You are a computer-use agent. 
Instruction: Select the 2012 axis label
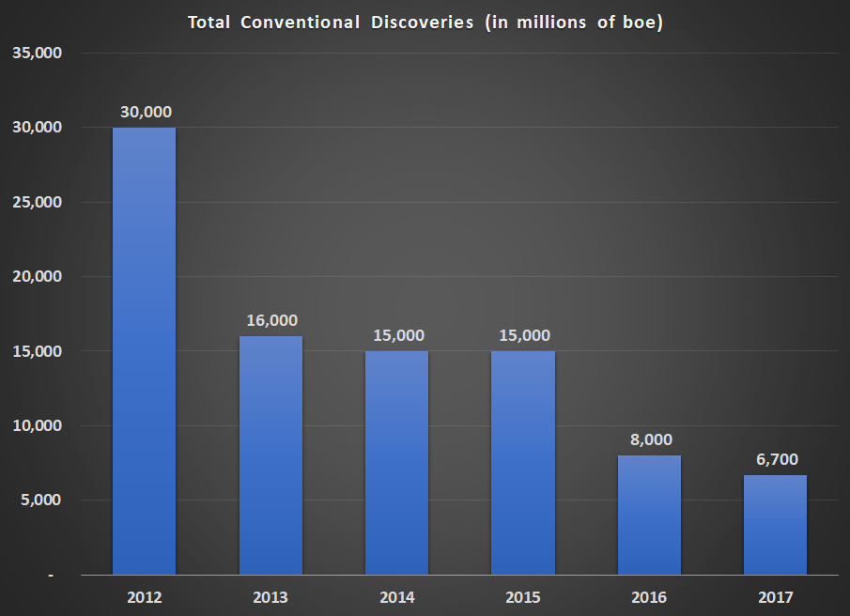click(x=143, y=596)
